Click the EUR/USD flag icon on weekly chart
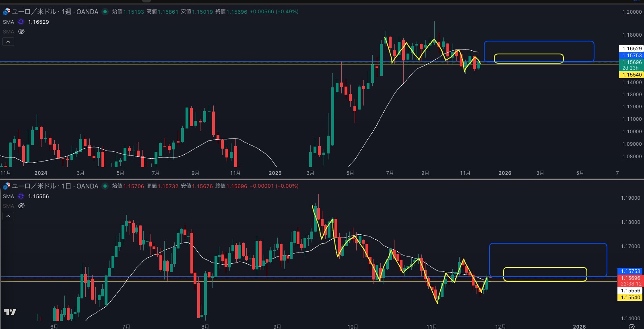Image resolution: width=644 pixels, height=329 pixels. (6, 12)
